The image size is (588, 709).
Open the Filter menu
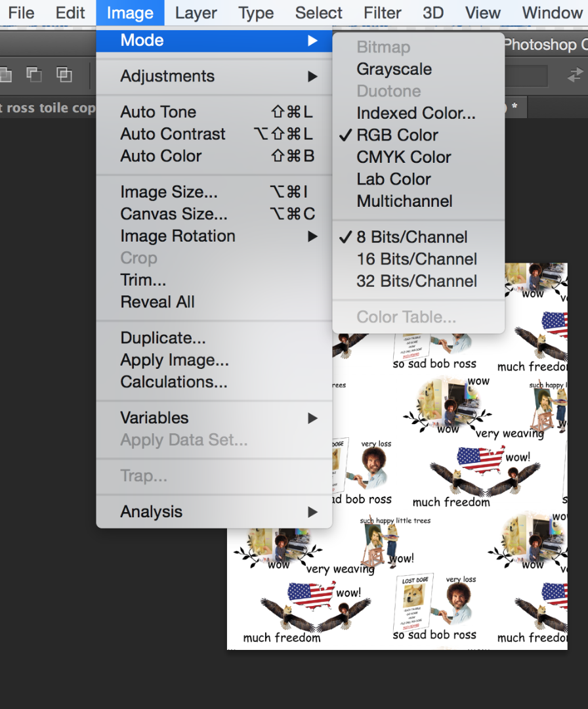[382, 12]
